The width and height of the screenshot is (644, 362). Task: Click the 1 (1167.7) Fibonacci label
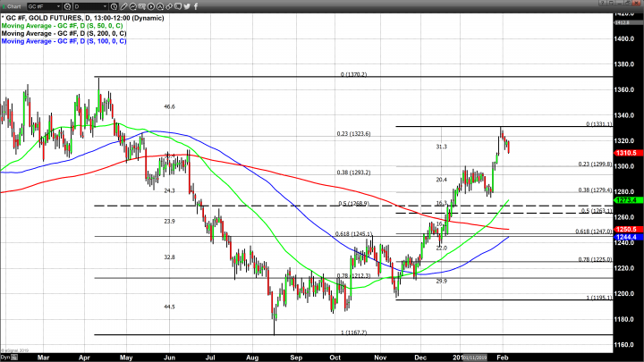point(353,333)
